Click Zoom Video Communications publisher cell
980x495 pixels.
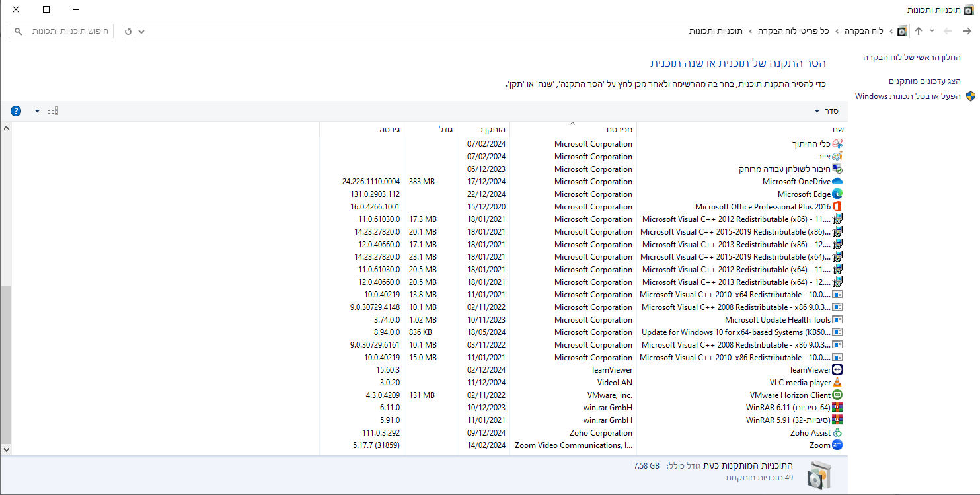point(574,445)
